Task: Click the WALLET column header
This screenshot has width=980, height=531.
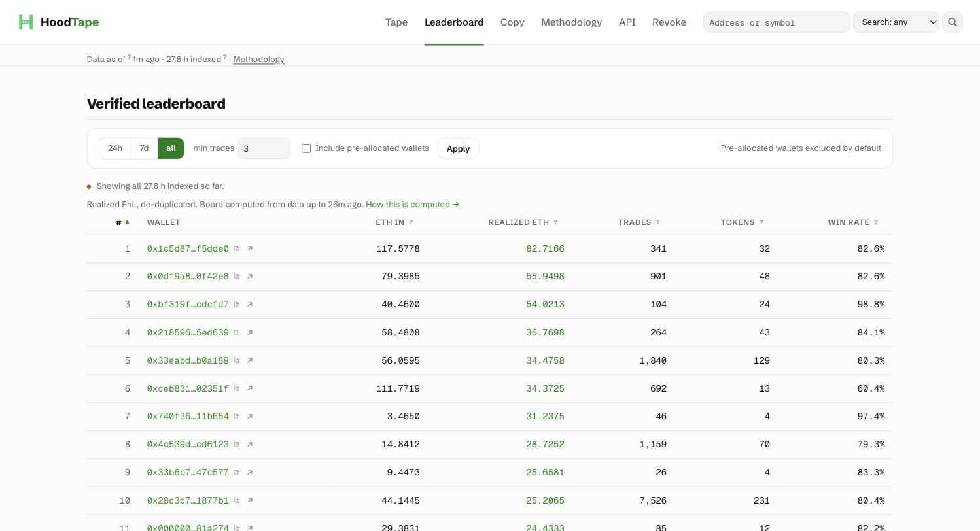Action: pyautogui.click(x=164, y=222)
